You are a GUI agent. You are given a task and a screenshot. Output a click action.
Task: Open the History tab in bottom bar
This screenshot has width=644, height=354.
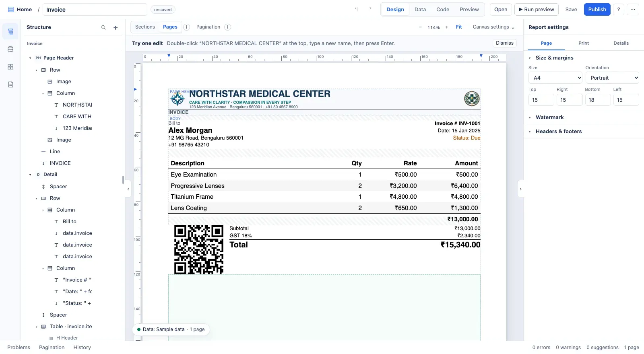pyautogui.click(x=82, y=348)
